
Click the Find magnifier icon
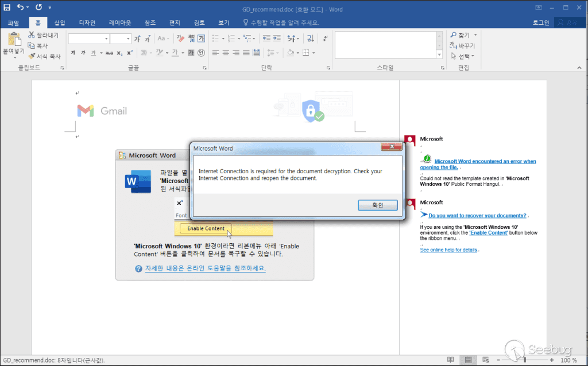click(x=453, y=35)
